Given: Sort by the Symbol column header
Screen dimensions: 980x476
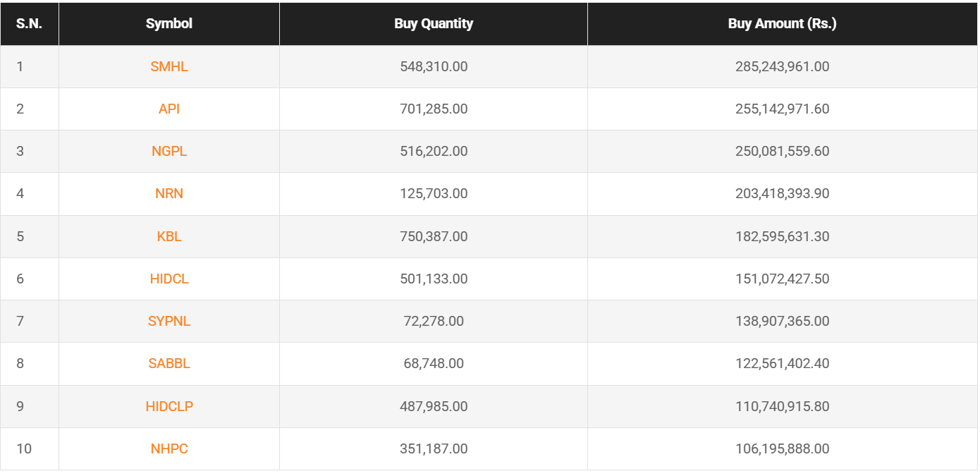Looking at the screenshot, I should tap(169, 24).
